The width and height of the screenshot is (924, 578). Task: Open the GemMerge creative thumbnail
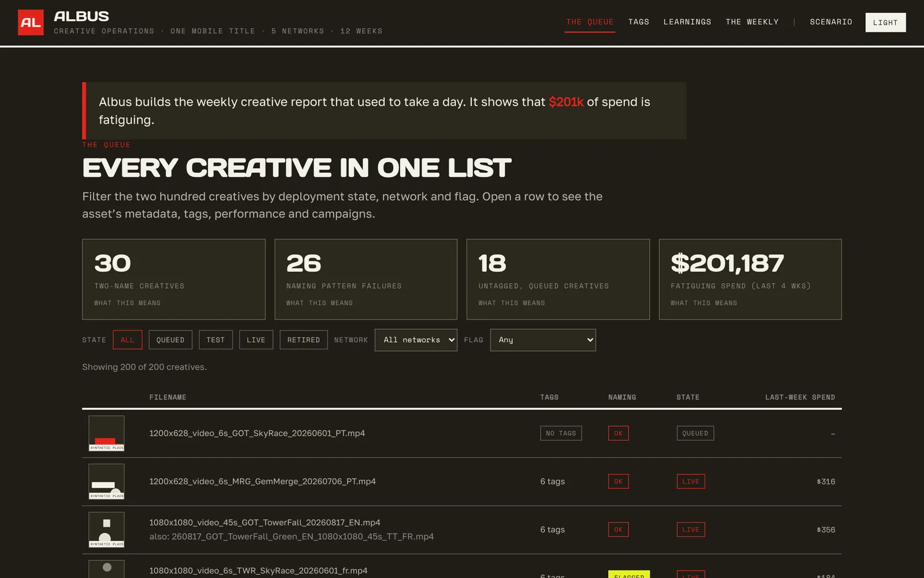pyautogui.click(x=106, y=481)
